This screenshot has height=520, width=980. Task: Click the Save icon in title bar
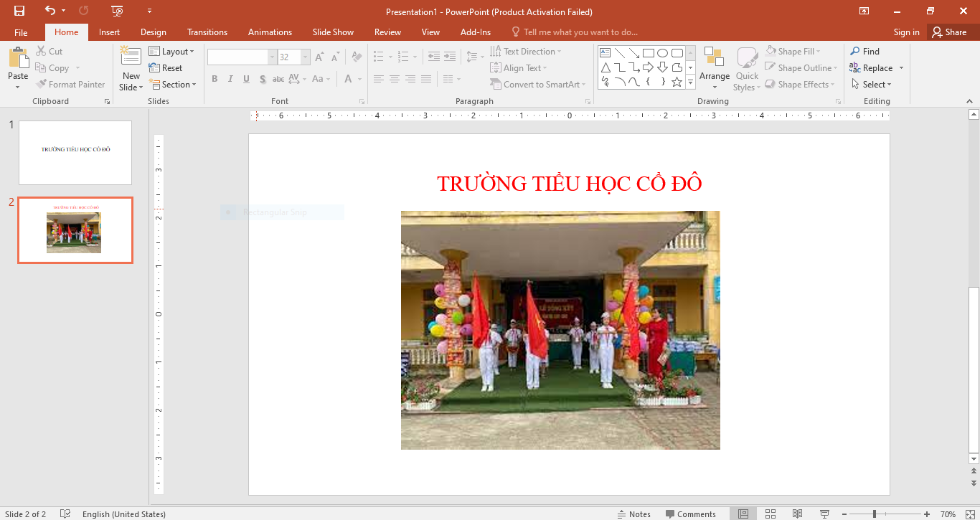pyautogui.click(x=19, y=11)
